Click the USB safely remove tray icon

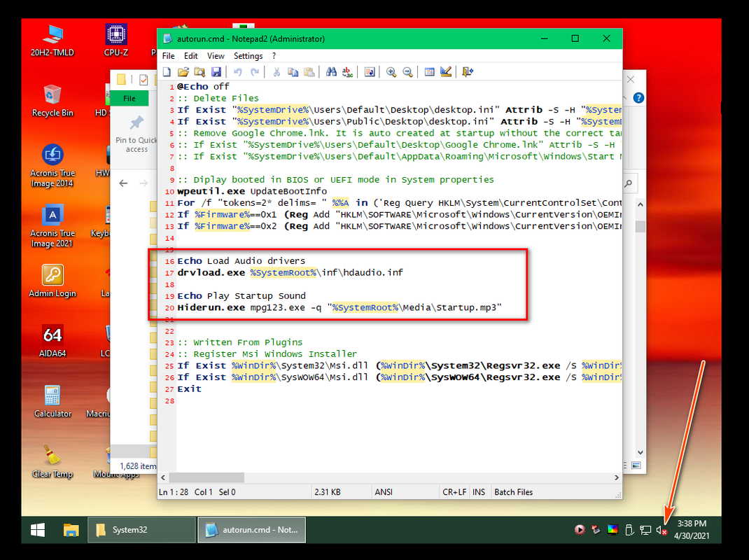tap(629, 530)
